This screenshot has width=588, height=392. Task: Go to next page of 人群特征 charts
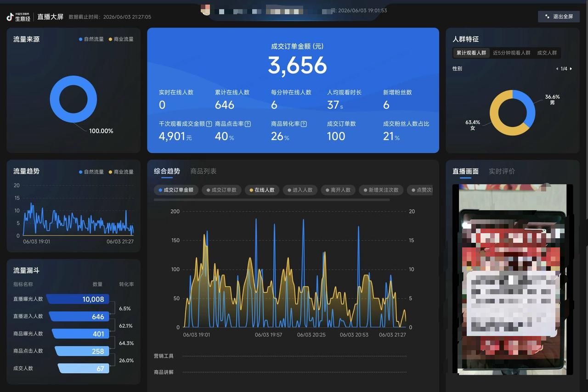[571, 69]
